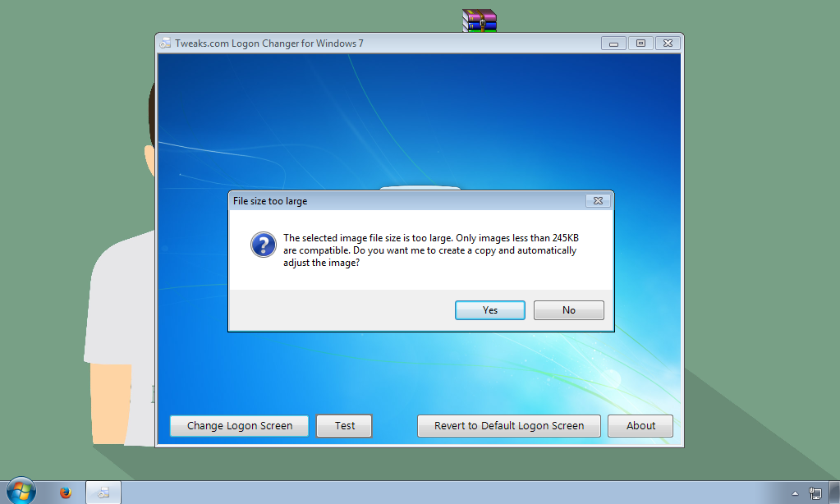Close the File size too large dialog
This screenshot has width=840, height=504.
tap(598, 201)
